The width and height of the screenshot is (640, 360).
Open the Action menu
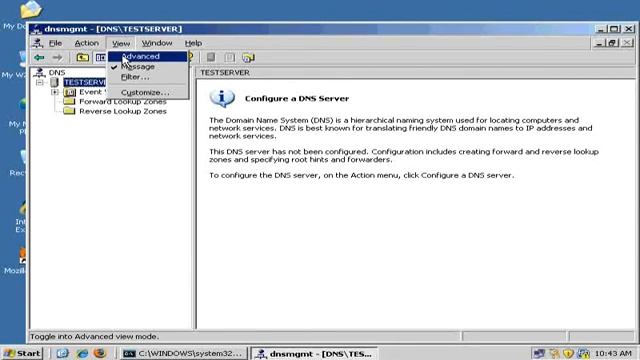point(87,43)
